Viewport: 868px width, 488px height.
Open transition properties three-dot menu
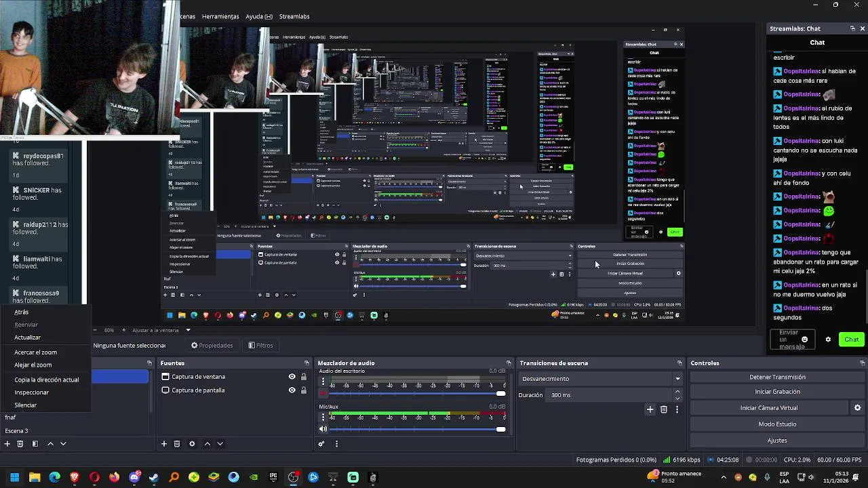[677, 409]
